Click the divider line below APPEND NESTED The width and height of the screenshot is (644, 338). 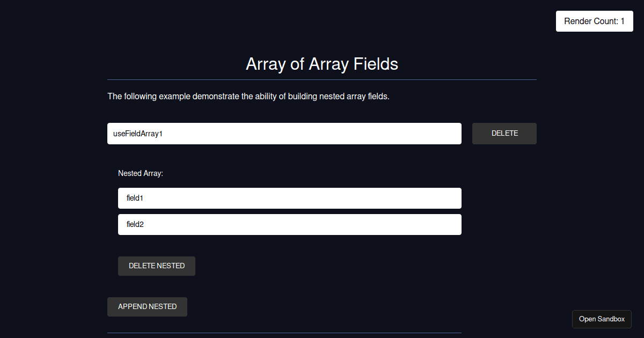284,333
